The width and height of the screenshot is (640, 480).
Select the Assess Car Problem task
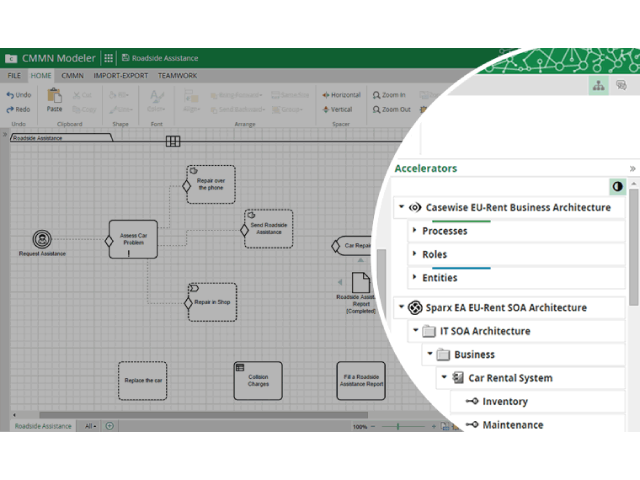[133, 239]
